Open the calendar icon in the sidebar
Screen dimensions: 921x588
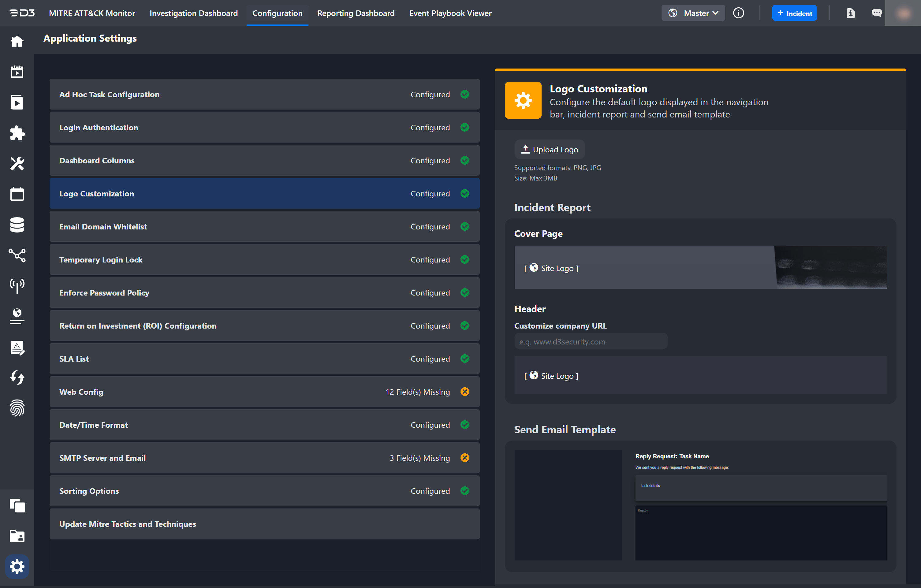tap(17, 194)
